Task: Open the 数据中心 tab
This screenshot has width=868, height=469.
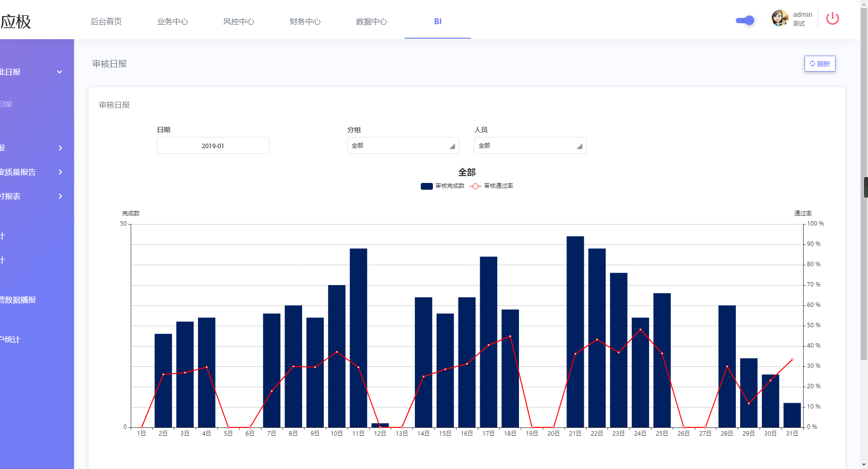Action: coord(371,21)
